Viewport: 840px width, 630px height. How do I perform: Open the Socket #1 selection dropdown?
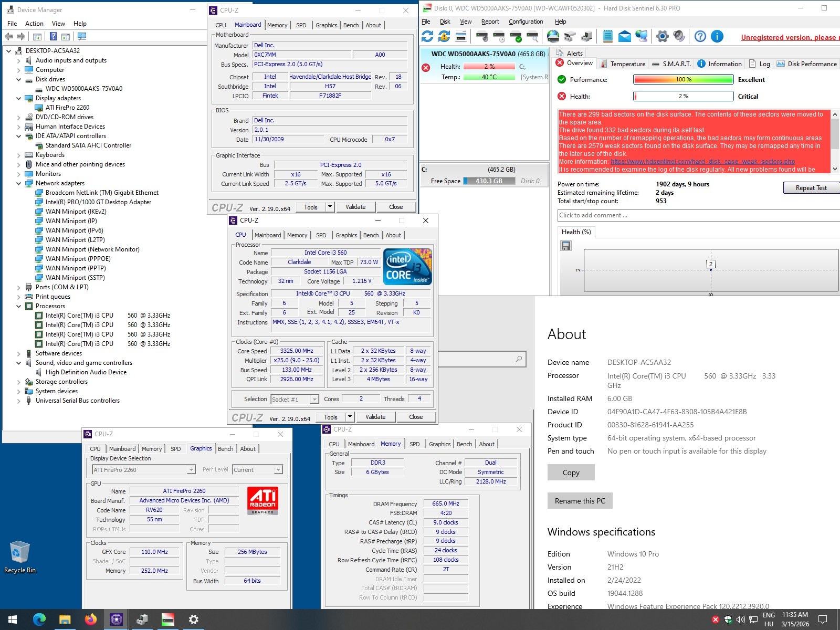(314, 400)
